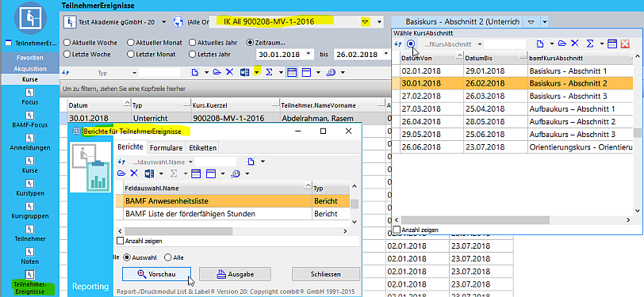
Task: Select the Aktuelle Woche radio button
Action: 67,42
